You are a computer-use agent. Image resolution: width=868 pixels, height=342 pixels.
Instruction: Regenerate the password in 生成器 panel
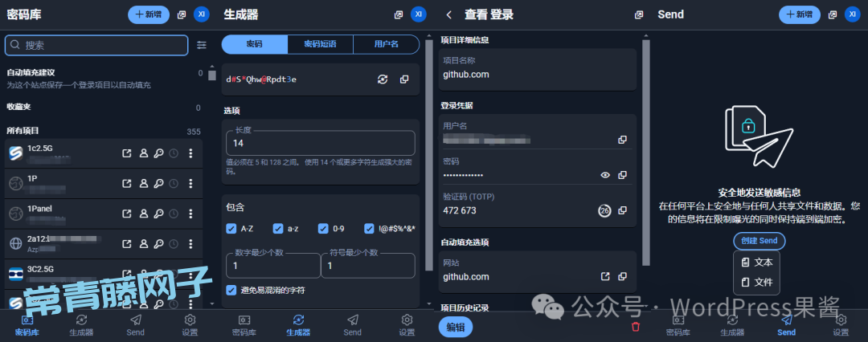(383, 79)
